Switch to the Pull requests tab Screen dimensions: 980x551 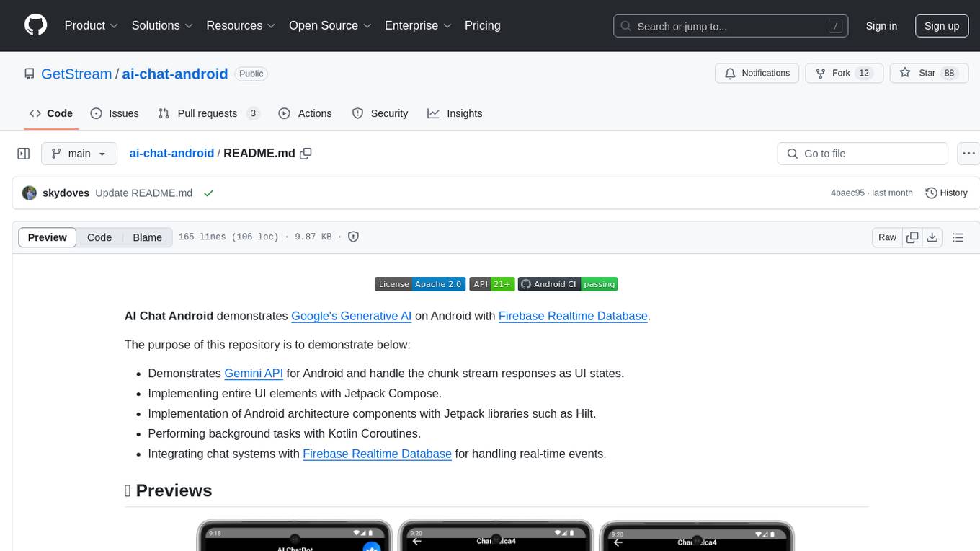coord(208,113)
